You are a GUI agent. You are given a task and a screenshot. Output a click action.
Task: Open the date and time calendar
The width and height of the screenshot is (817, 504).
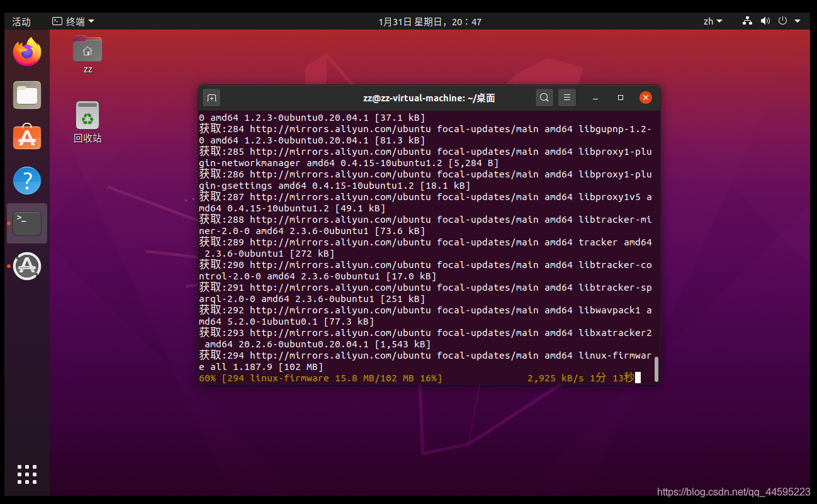pyautogui.click(x=430, y=21)
